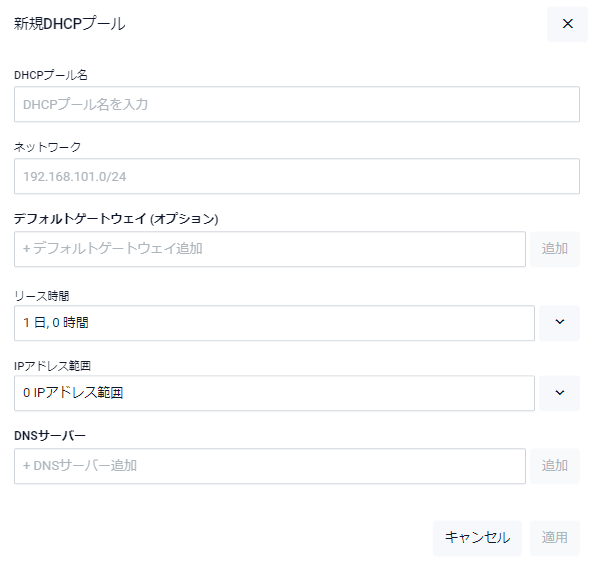
Task: Expand the リース時間 chevron dropdown
Action: coord(560,323)
